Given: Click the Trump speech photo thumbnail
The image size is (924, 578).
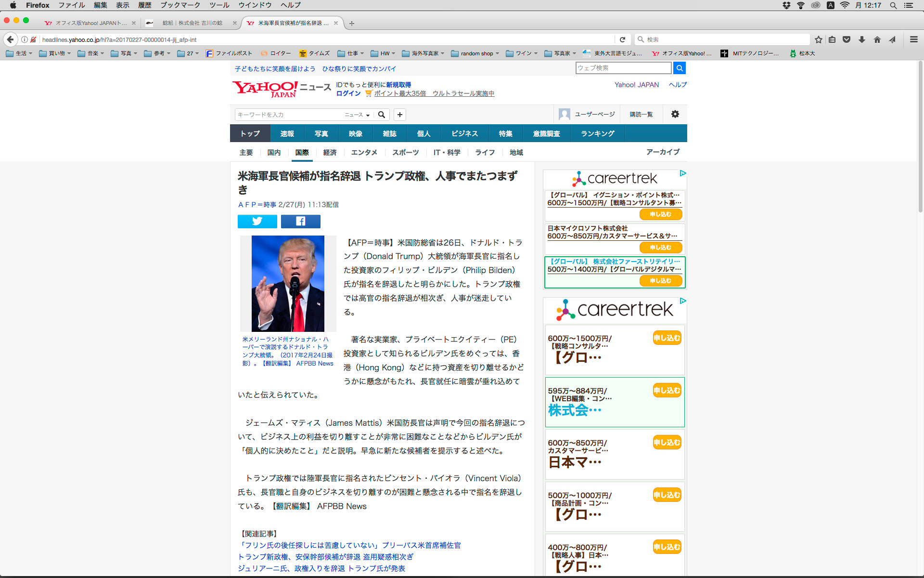Looking at the screenshot, I should [x=288, y=283].
